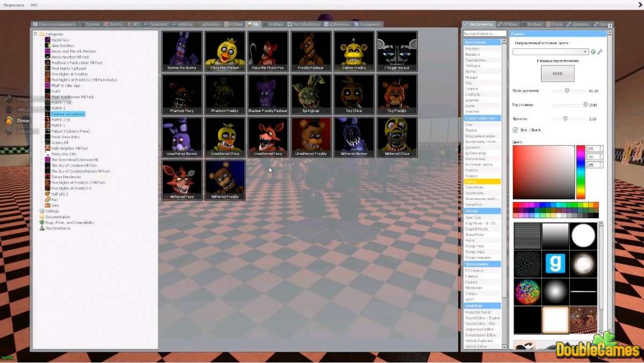Click the green add preset icon
The image size is (644, 363).
pos(593,52)
